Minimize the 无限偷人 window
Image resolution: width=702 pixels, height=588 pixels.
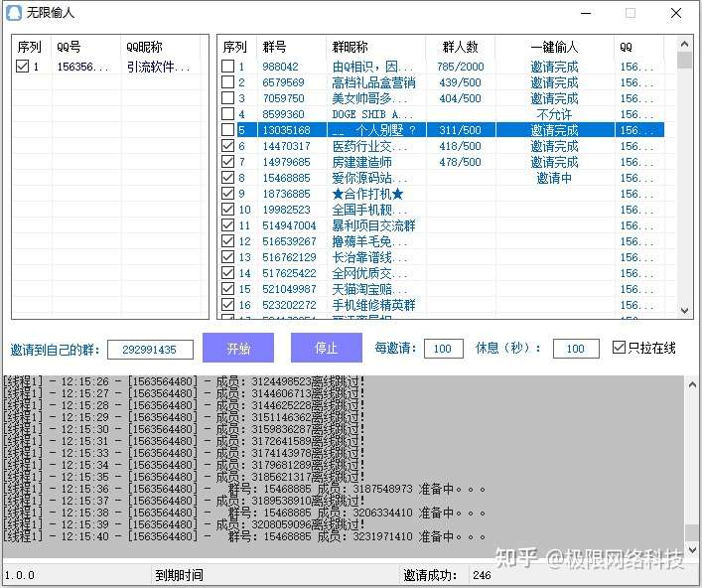coord(586,13)
